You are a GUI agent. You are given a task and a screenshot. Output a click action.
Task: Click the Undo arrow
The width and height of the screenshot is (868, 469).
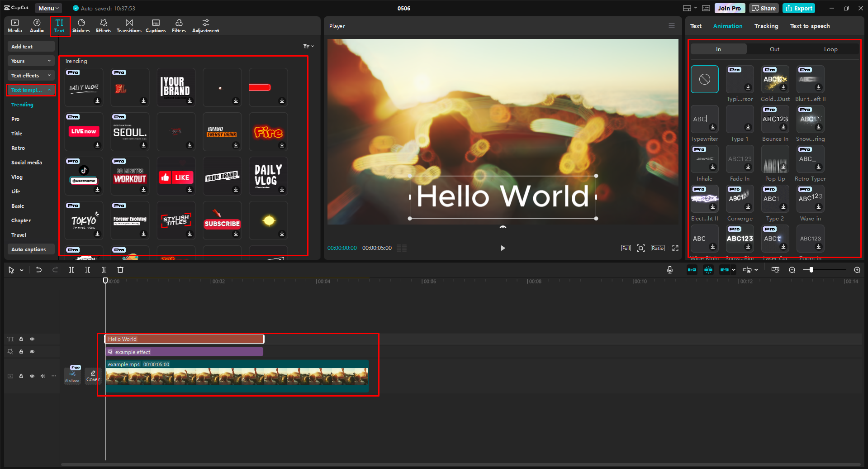(x=39, y=270)
